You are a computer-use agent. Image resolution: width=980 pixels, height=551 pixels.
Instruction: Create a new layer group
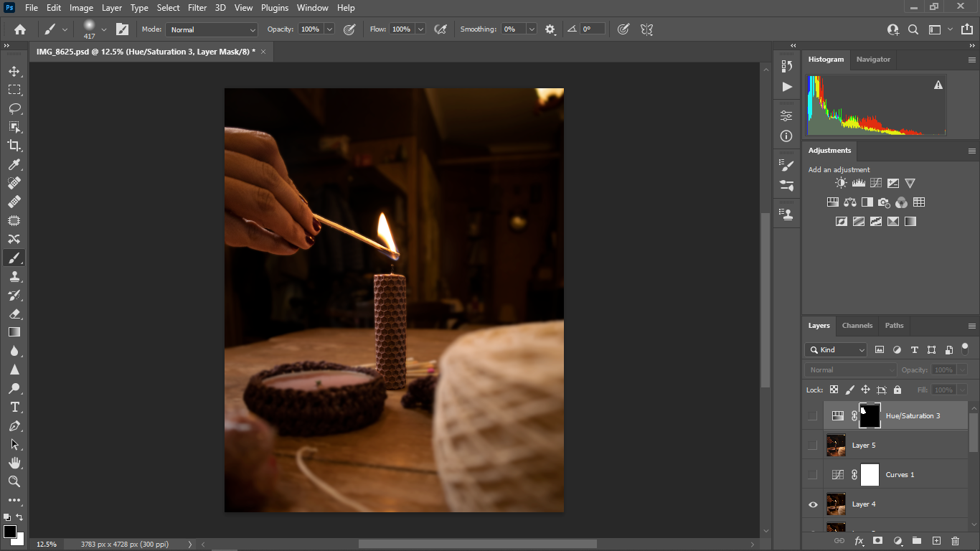point(916,540)
